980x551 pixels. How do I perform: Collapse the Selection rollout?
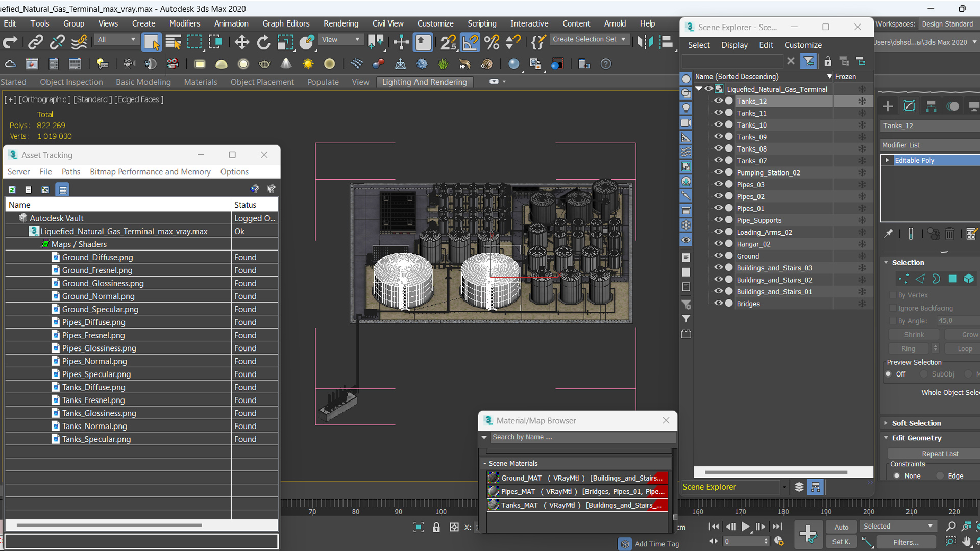pos(886,263)
